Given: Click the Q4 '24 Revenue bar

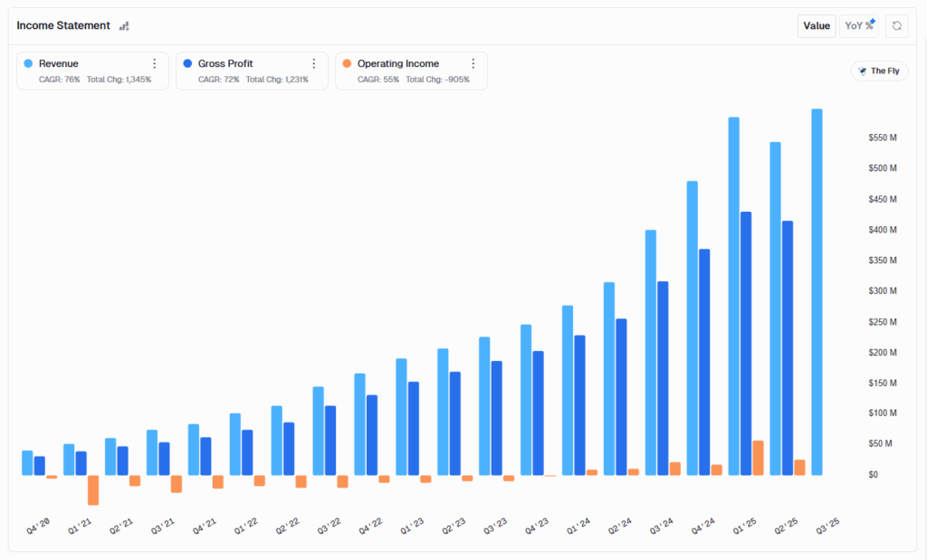Looking at the screenshot, I should click(x=692, y=327).
